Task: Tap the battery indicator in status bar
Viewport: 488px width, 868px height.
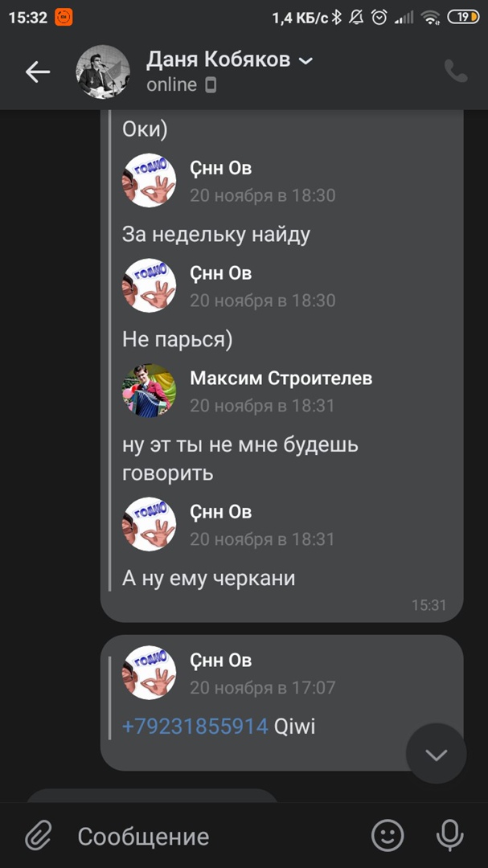Action: pos(464,18)
